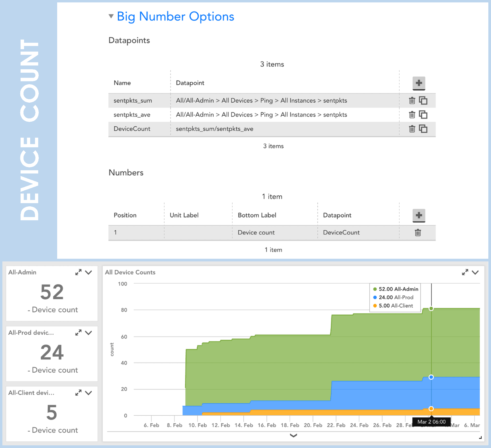This screenshot has width=491, height=448.
Task: Click the Datapoint header in Datapoints table
Action: (x=190, y=83)
